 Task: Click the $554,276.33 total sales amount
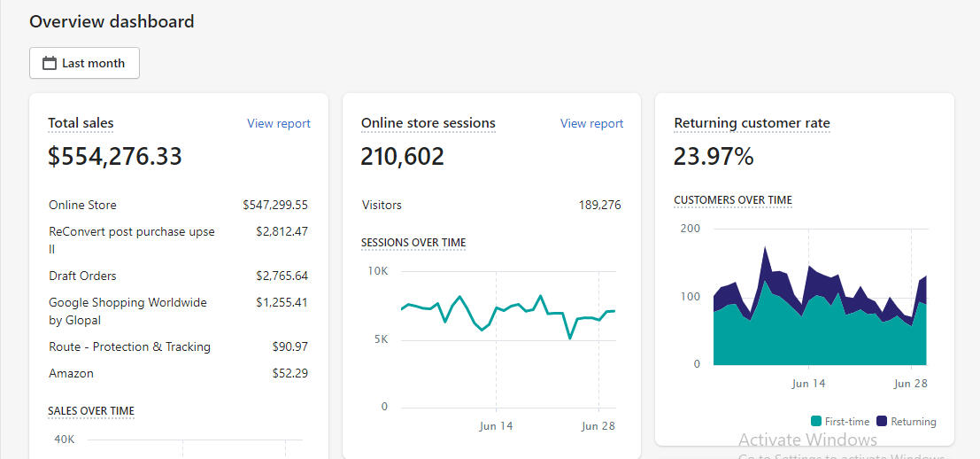tap(115, 157)
